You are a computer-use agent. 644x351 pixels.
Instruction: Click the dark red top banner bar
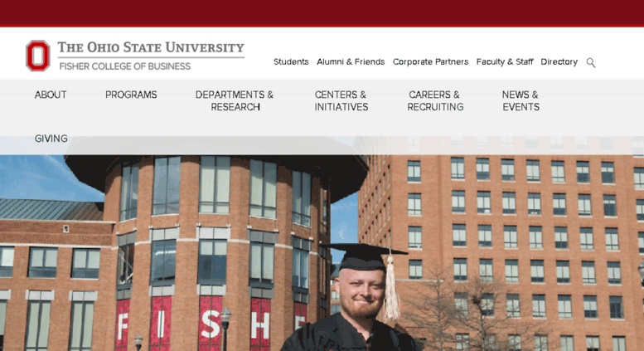coord(322,13)
